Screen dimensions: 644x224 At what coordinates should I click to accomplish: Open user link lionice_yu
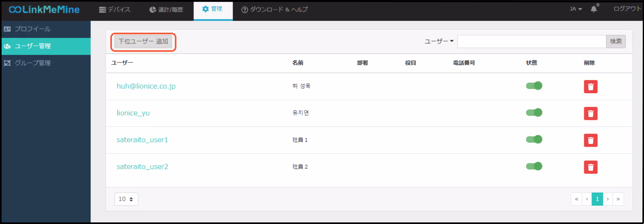coord(133,113)
